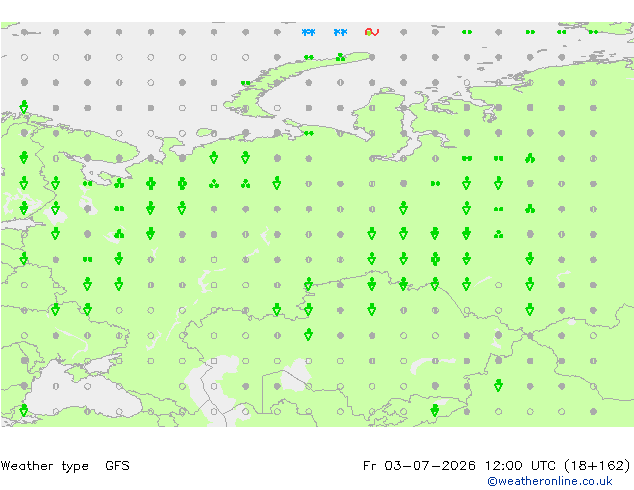
Task: Click the red weather symbol in top row
Action: pos(372,32)
